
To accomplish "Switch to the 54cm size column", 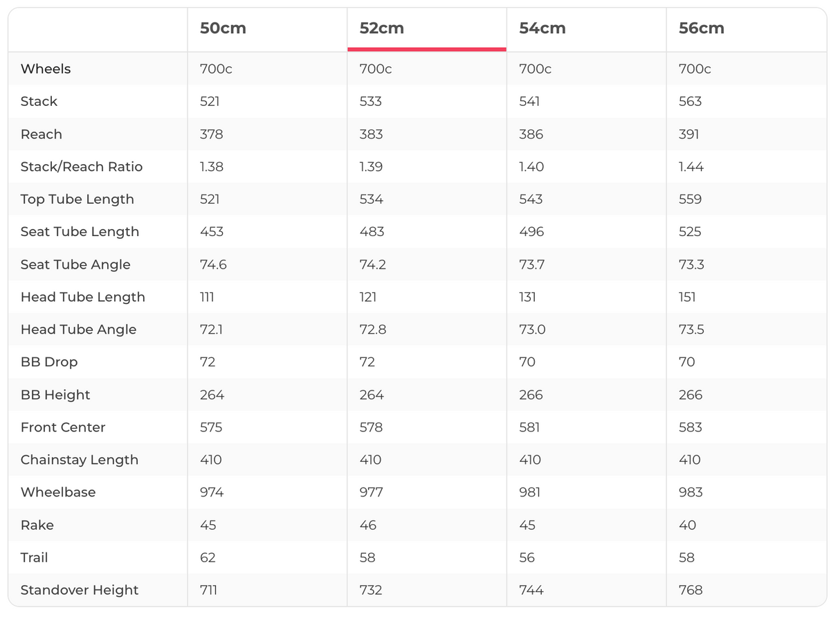I will pos(542,28).
